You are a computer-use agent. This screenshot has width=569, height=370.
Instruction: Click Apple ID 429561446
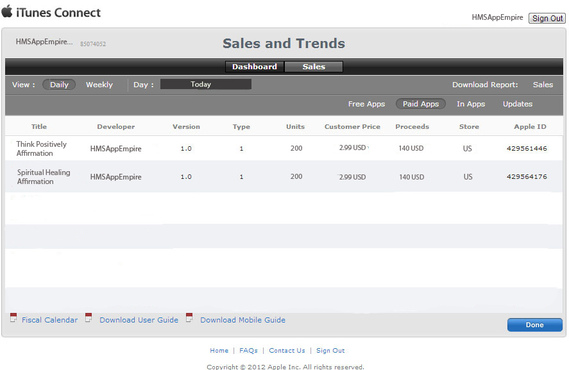click(527, 148)
